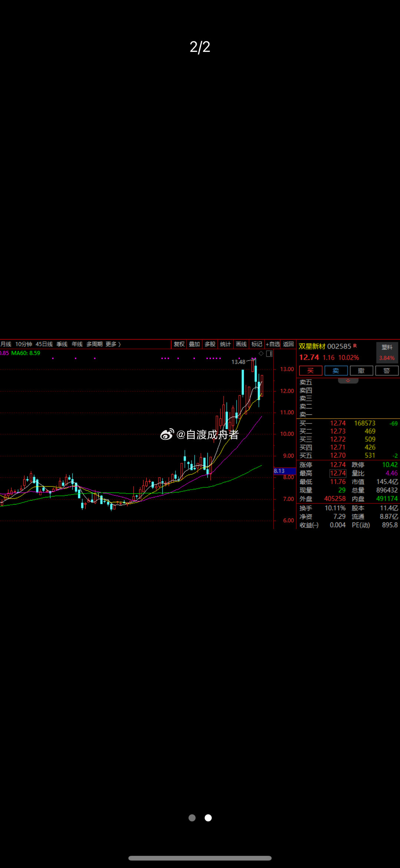Viewport: 400px width, 868px height.
Task: Click the 买五 price 12.70
Action: click(x=338, y=455)
